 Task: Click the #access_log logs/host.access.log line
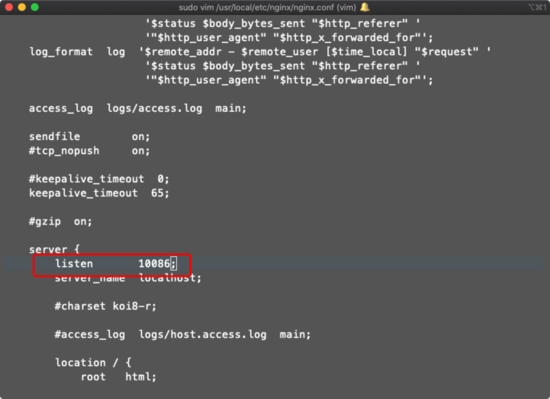(x=183, y=334)
